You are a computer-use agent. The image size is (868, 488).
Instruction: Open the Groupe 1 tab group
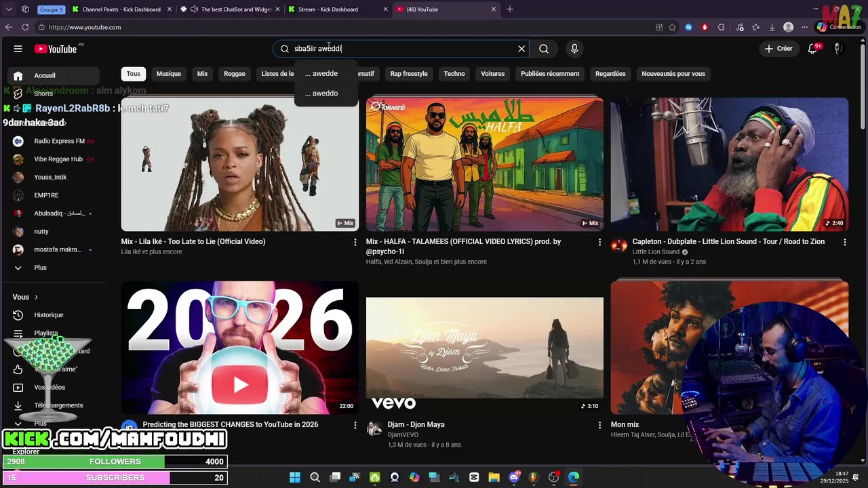click(x=52, y=9)
